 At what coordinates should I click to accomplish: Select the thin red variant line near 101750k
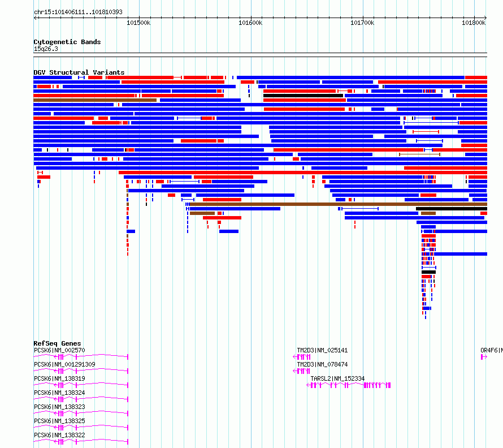[426, 132]
